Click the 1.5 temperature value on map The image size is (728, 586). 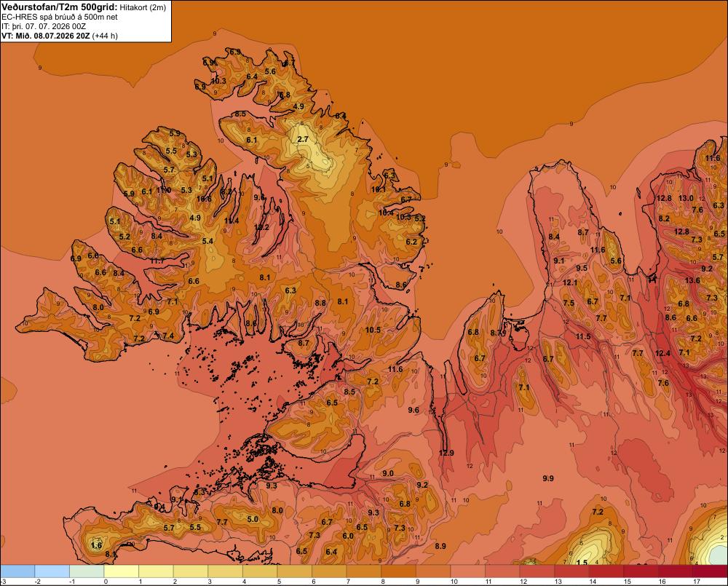(x=582, y=562)
